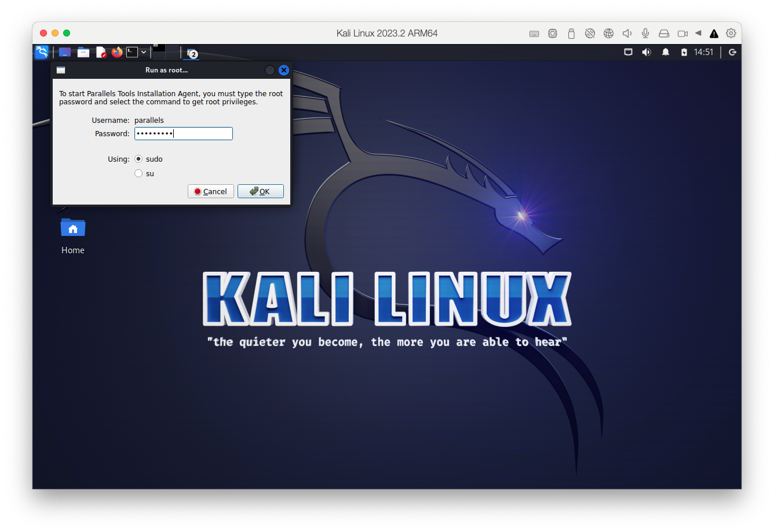Click the notifications bell icon
This screenshot has height=532, width=774.
pos(666,52)
